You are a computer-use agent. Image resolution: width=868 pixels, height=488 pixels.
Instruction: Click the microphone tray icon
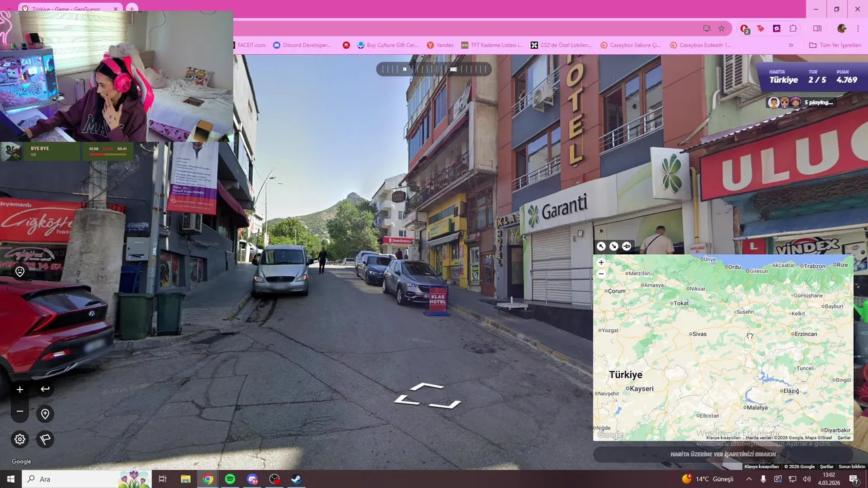pyautogui.click(x=763, y=479)
